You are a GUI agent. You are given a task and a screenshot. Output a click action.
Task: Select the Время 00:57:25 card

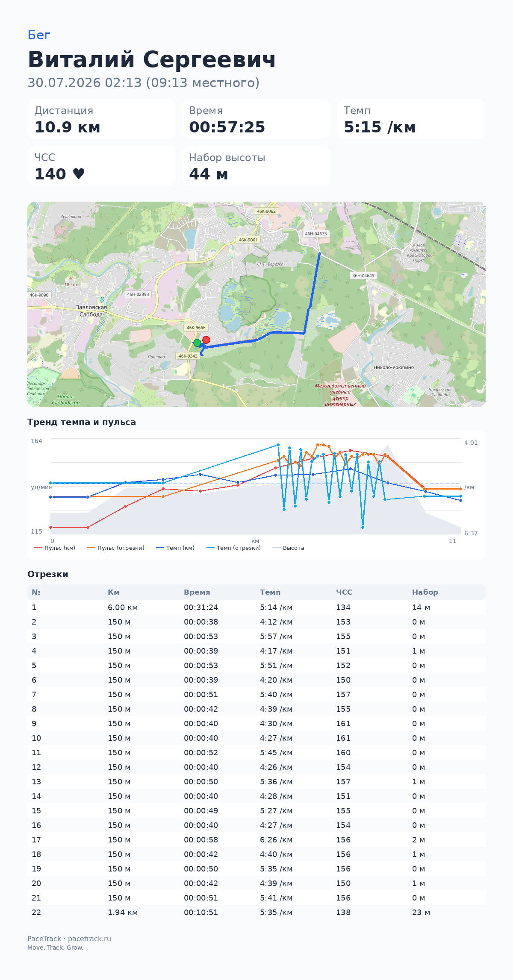click(256, 119)
